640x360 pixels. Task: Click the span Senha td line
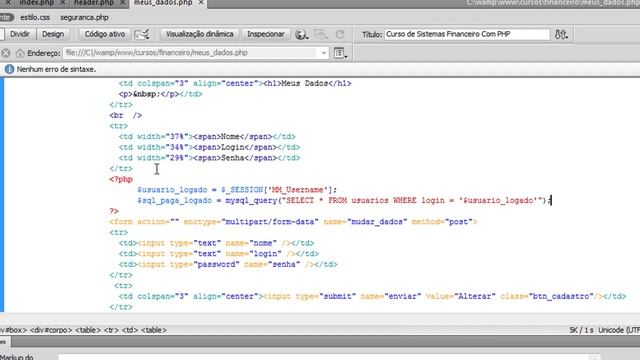click(x=209, y=158)
